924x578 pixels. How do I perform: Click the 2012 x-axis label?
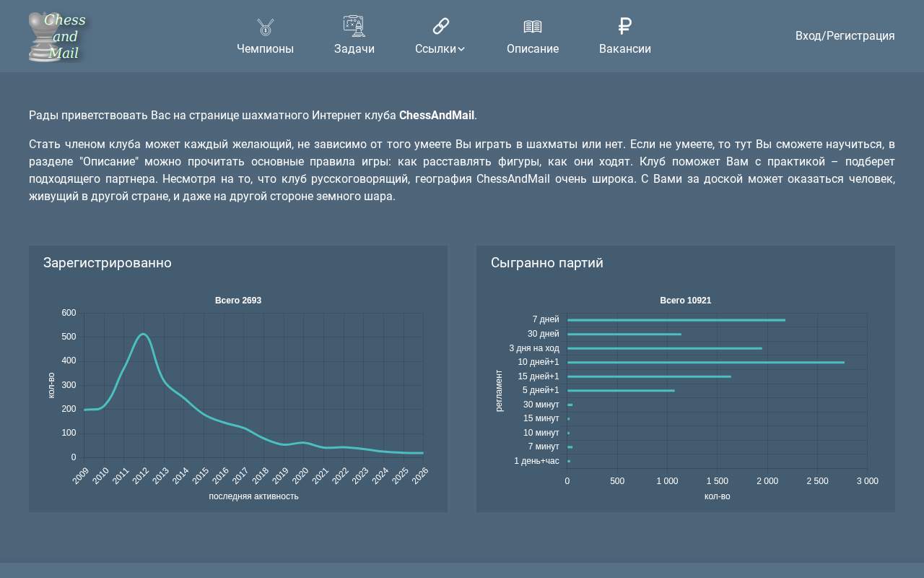pos(140,476)
